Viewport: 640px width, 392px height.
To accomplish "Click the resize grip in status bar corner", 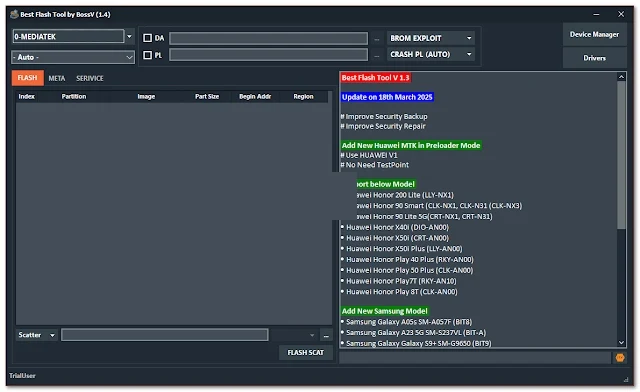I will pyautogui.click(x=626, y=379).
